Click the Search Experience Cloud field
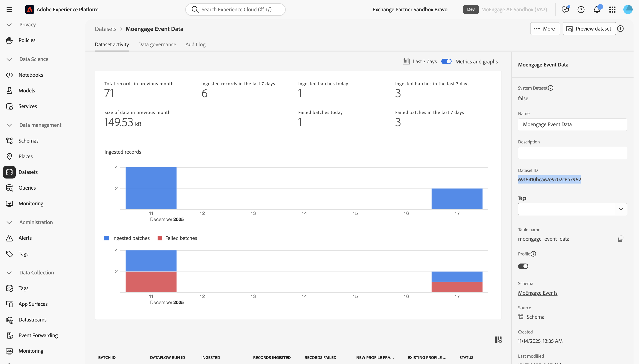 click(235, 10)
